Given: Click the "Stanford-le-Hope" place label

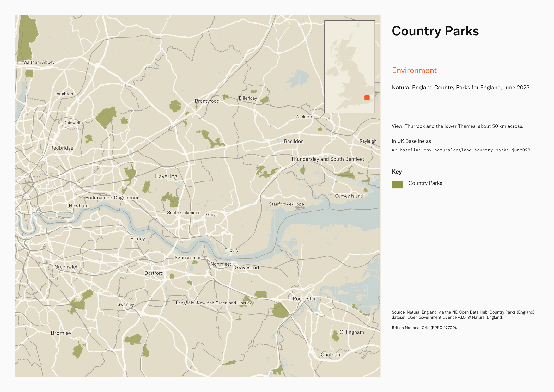Looking at the screenshot, I should click(x=286, y=204).
